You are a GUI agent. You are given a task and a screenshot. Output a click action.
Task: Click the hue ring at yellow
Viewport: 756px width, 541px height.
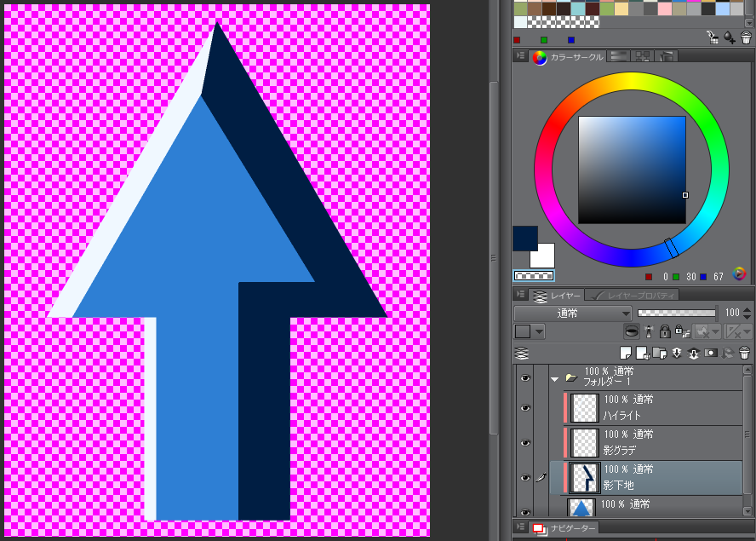[x=632, y=81]
